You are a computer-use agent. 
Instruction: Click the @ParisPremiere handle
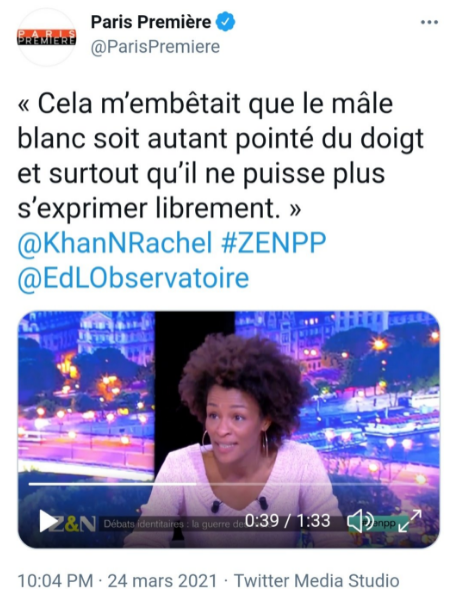(x=155, y=47)
